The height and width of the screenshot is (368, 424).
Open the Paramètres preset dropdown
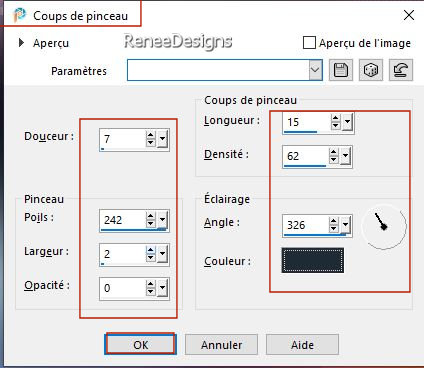[315, 70]
